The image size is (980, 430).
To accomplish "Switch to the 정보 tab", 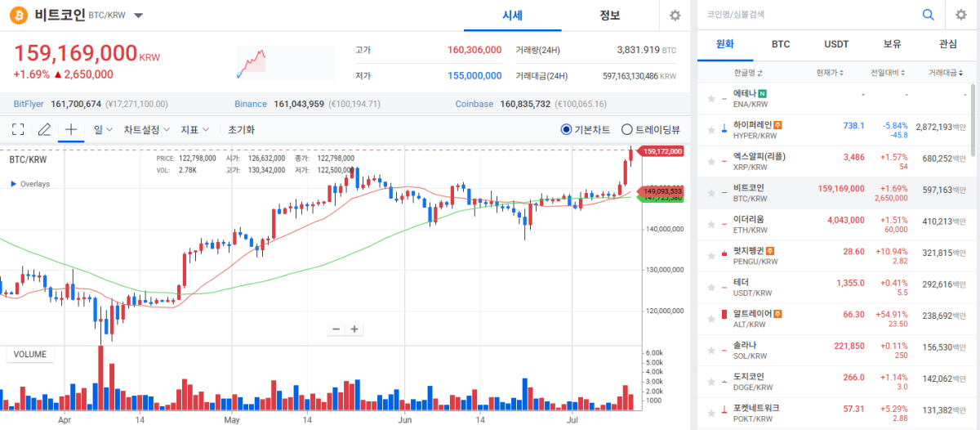I will click(610, 16).
